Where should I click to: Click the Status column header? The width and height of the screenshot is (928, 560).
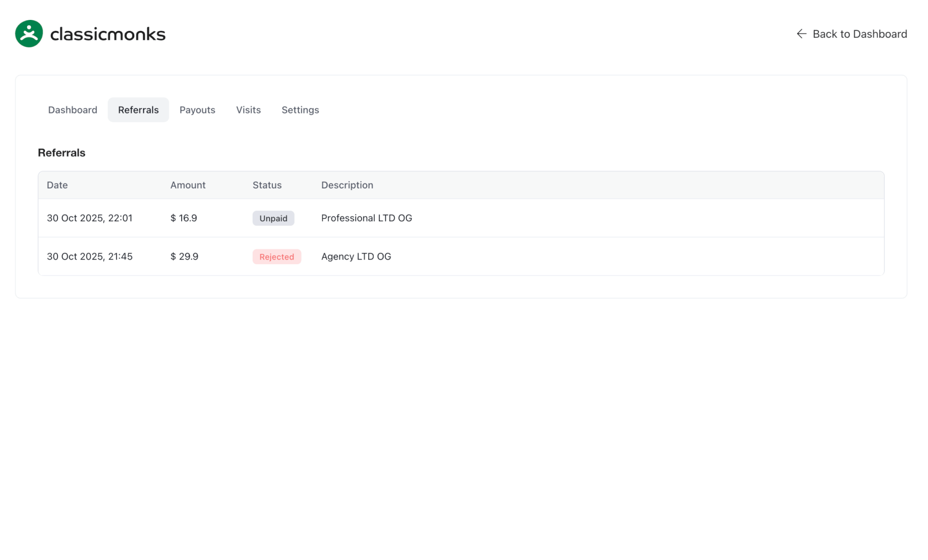(267, 185)
